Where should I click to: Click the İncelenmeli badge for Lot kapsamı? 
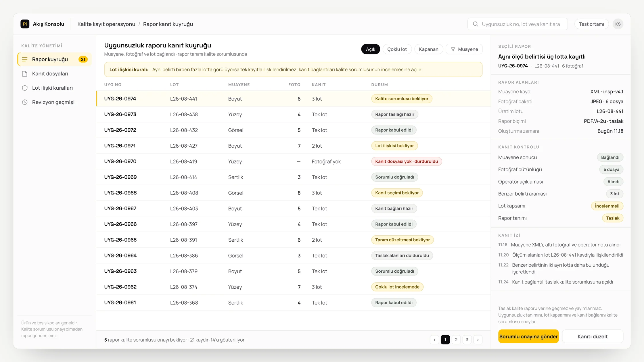point(607,206)
